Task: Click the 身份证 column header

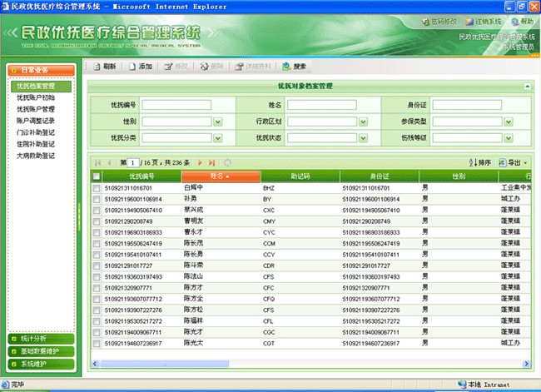Action: tap(380, 176)
